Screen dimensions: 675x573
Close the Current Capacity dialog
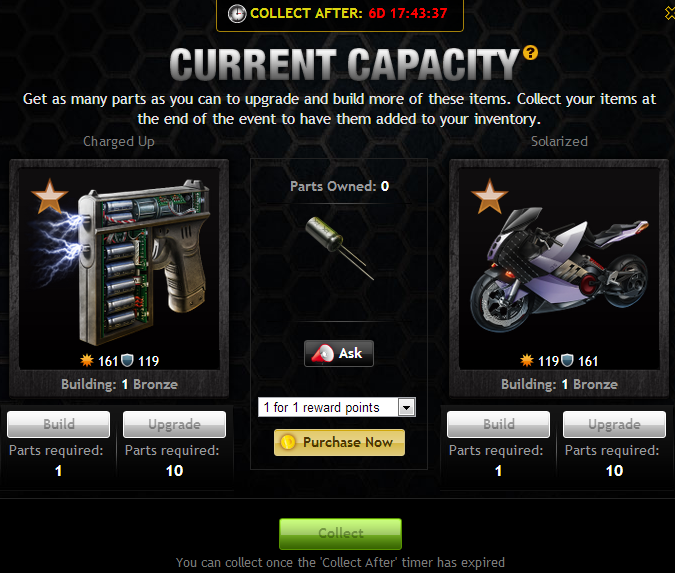[x=670, y=13]
